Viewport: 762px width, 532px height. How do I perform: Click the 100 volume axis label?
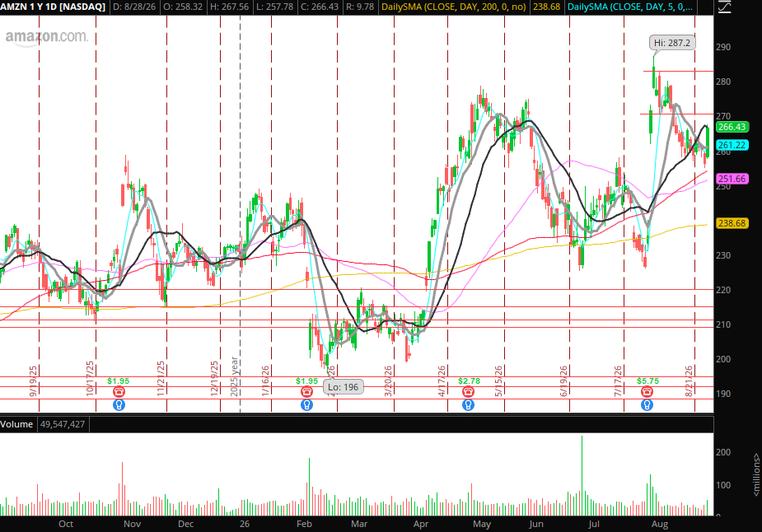pos(723,485)
